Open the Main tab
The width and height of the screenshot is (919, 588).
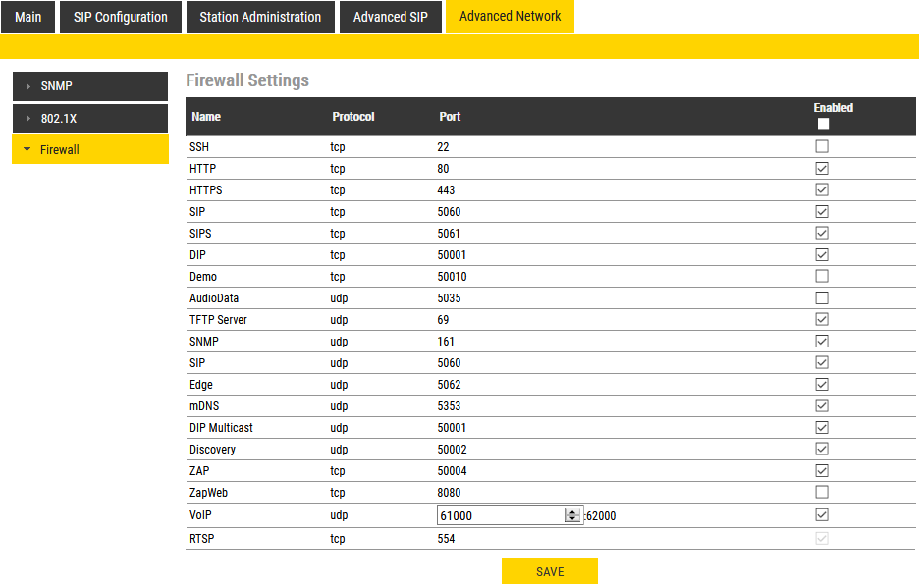coord(28,17)
